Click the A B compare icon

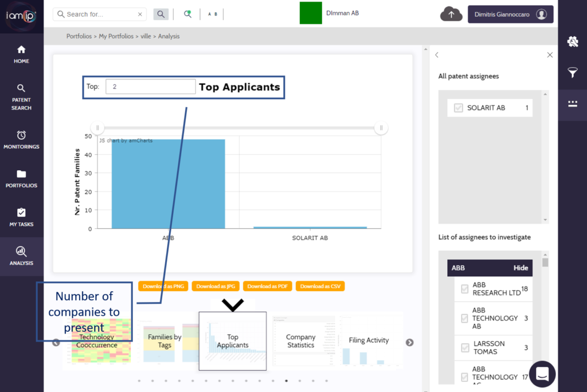pos(212,14)
